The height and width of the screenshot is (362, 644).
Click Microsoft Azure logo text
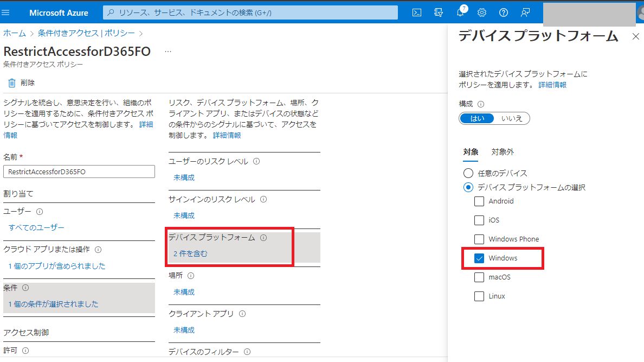tap(59, 12)
